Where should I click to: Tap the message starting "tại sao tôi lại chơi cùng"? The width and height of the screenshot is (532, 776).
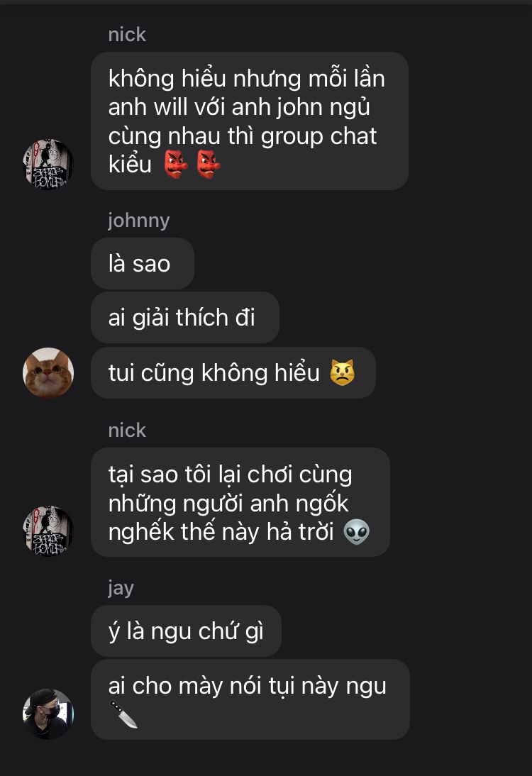240,502
